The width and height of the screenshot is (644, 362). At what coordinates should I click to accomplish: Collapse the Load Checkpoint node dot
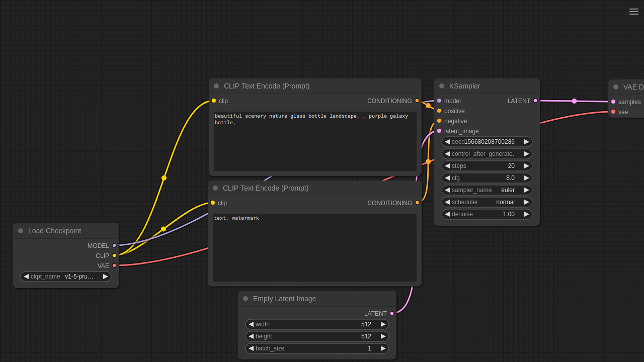(21, 231)
